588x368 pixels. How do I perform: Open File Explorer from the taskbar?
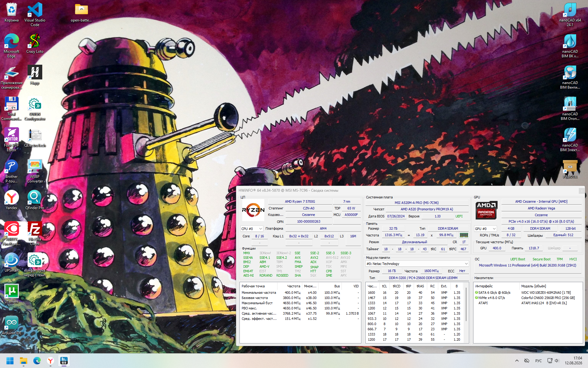(x=24, y=361)
